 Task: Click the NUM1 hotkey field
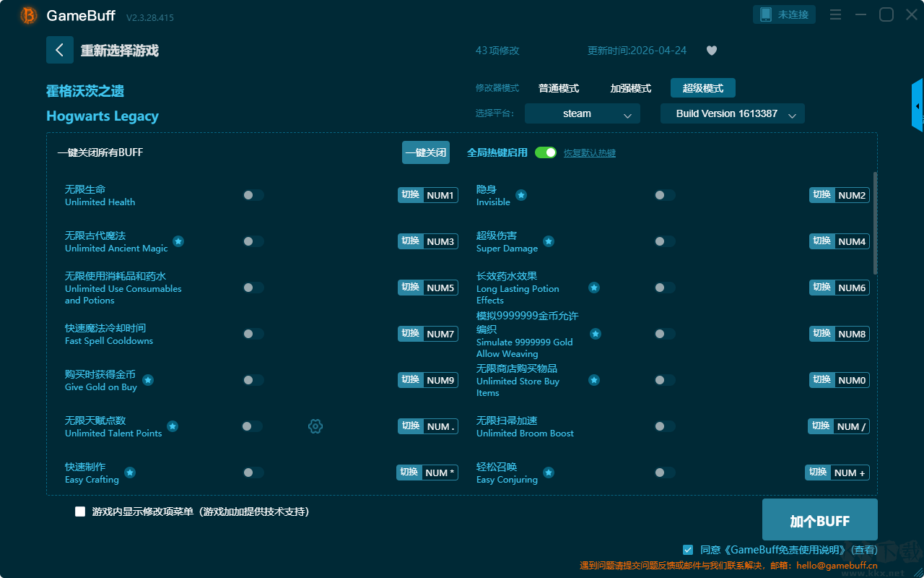tap(440, 195)
